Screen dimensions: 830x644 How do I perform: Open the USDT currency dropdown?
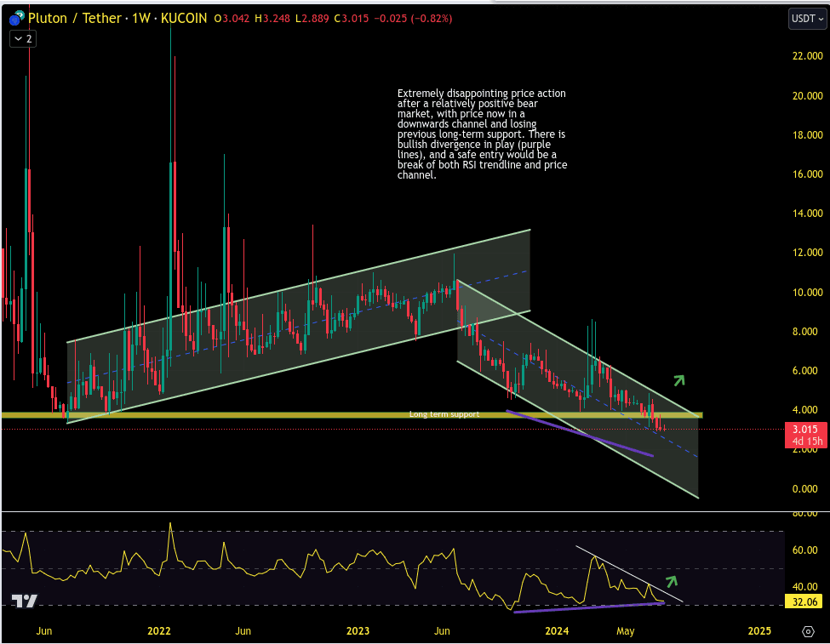pyautogui.click(x=807, y=19)
